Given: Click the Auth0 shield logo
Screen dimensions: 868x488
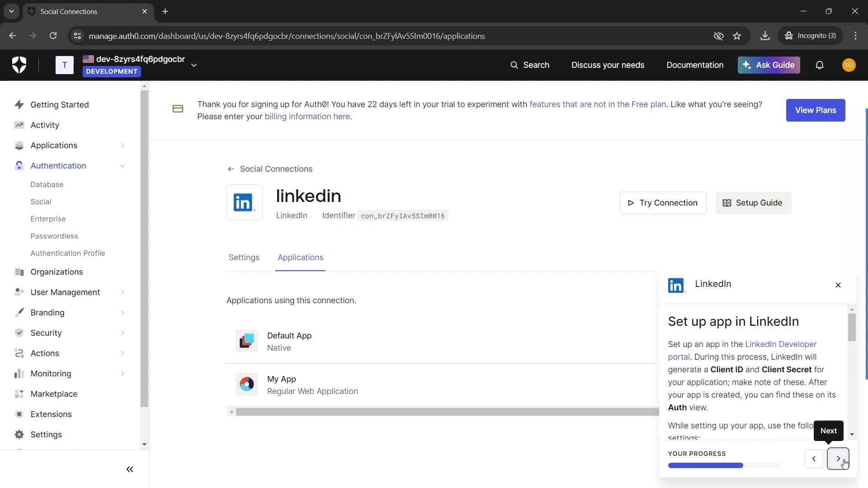Looking at the screenshot, I should (19, 65).
